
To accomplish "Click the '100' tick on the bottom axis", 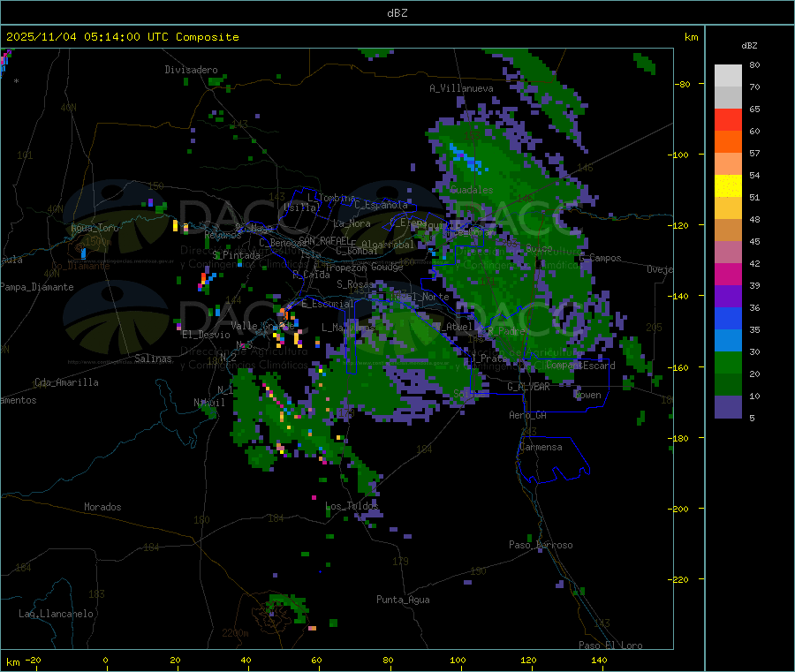I will pos(458,661).
